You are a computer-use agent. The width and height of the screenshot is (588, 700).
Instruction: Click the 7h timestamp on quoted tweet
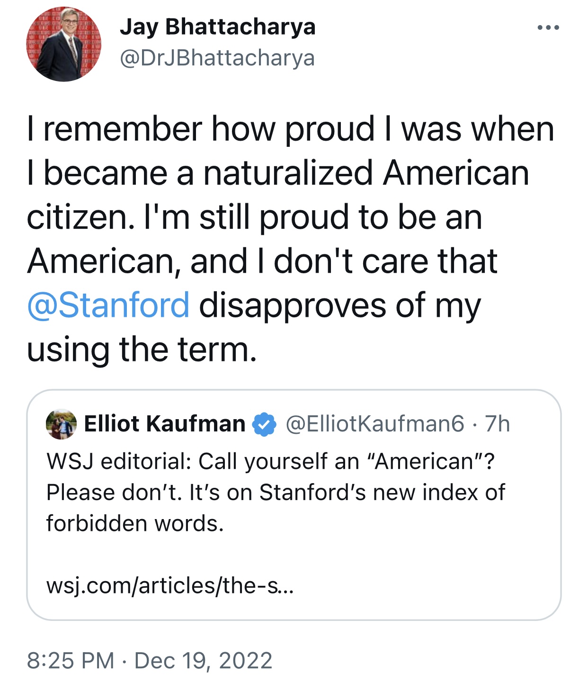[498, 423]
